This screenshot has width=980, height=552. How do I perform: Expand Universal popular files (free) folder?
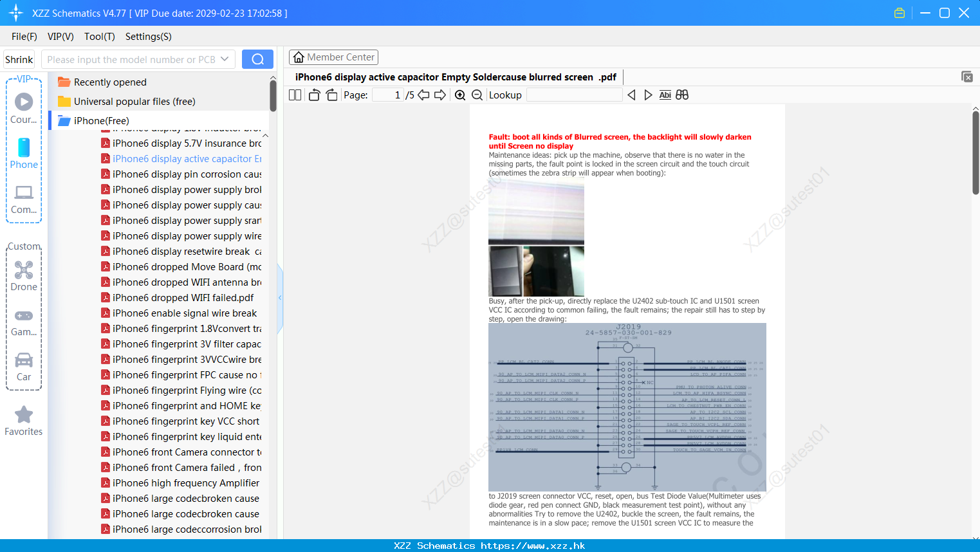127,102
